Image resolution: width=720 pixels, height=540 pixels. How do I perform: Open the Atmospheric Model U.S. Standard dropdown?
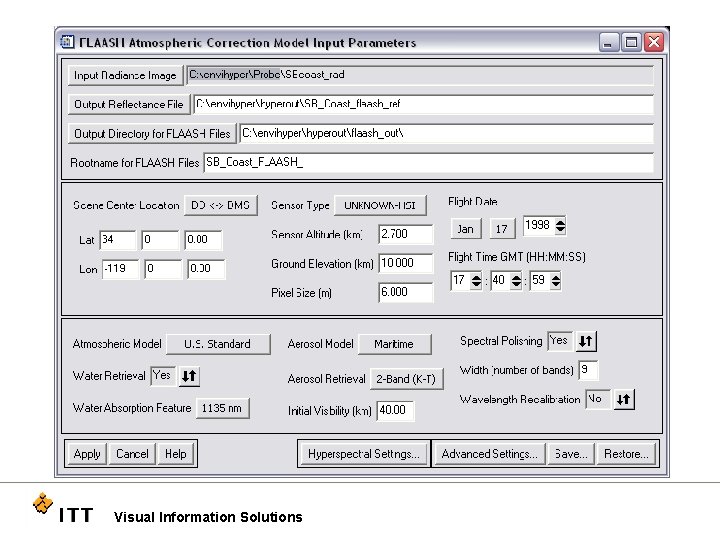218,344
